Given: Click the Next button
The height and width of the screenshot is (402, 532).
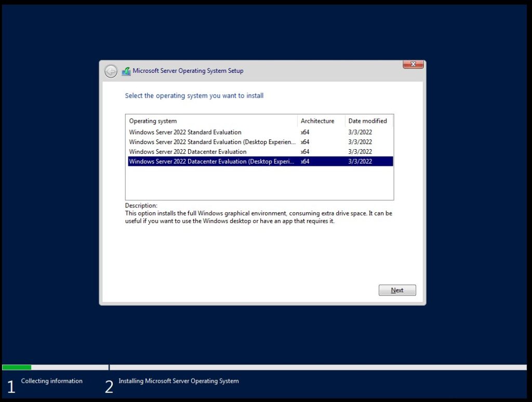Looking at the screenshot, I should [x=397, y=290].
